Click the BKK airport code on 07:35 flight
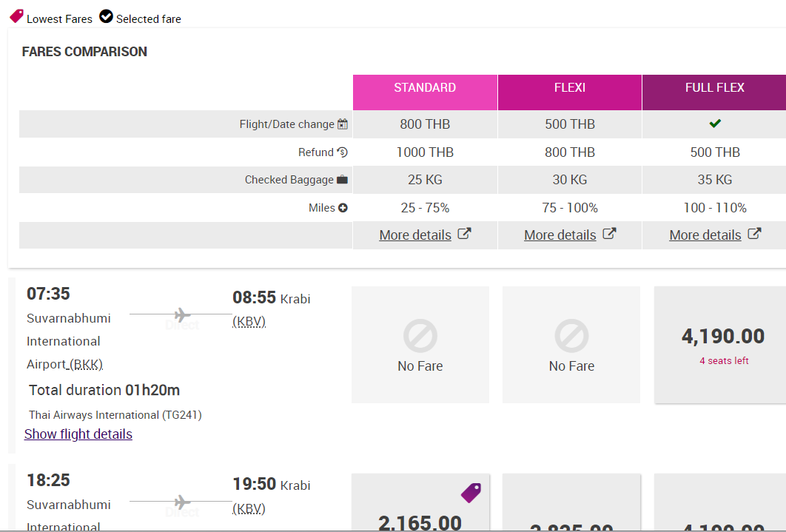This screenshot has height=532, width=786. pyautogui.click(x=86, y=365)
